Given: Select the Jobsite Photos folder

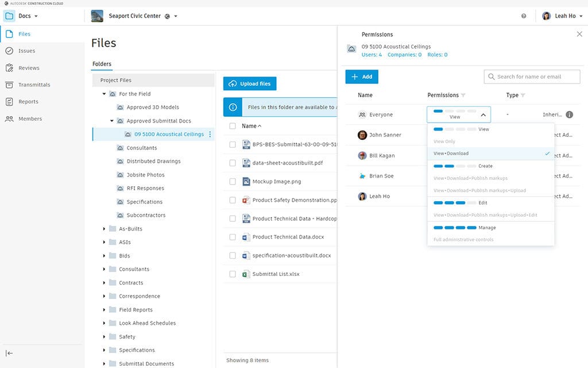Looking at the screenshot, I should pyautogui.click(x=145, y=175).
